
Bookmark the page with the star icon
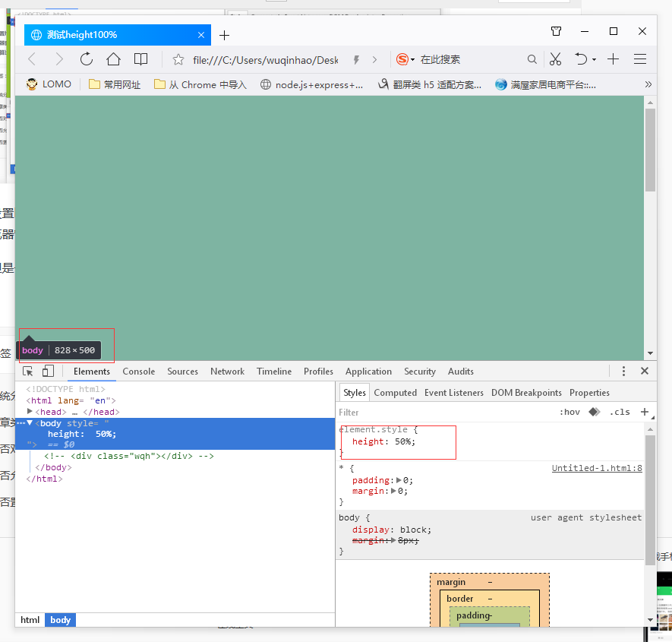178,59
